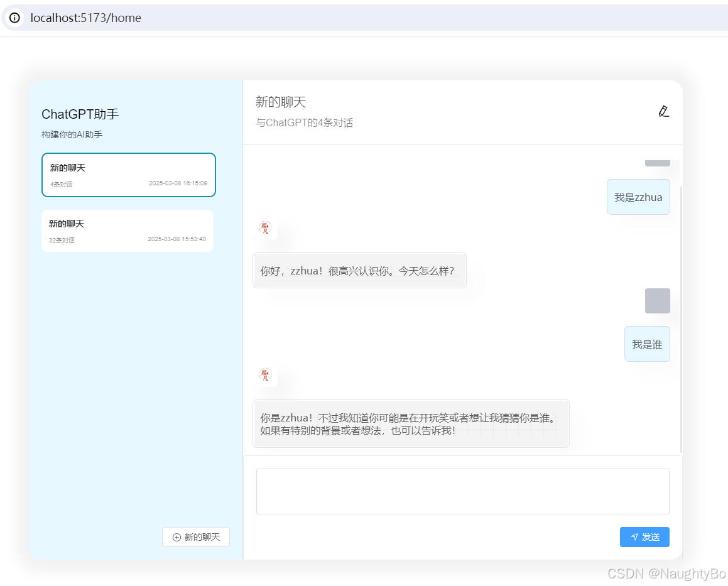Click the edit pencil icon in chat header
The height and width of the screenshot is (586, 728).
coord(663,111)
